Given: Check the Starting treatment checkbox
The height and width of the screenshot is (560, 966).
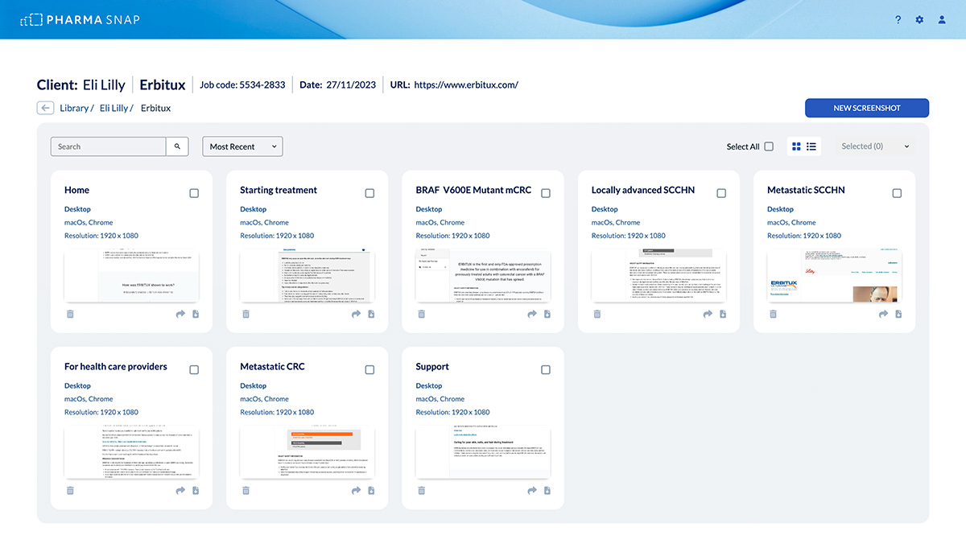Looking at the screenshot, I should tap(369, 193).
